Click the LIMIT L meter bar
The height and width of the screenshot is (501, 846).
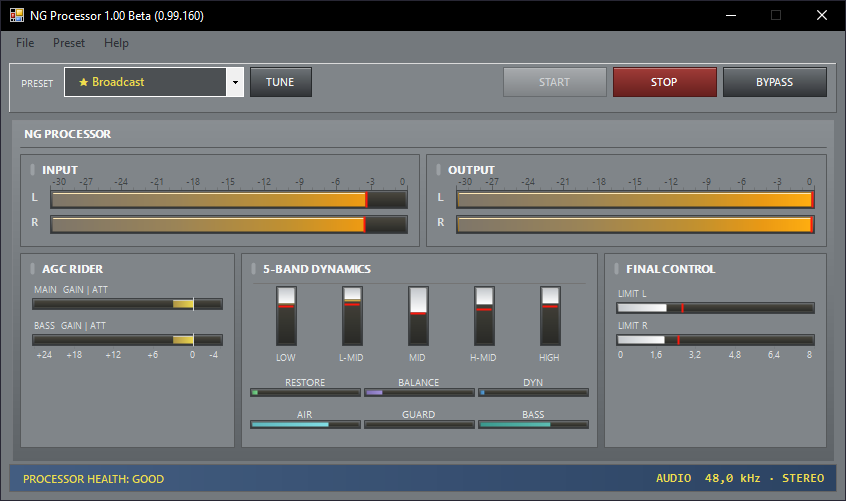(x=715, y=308)
